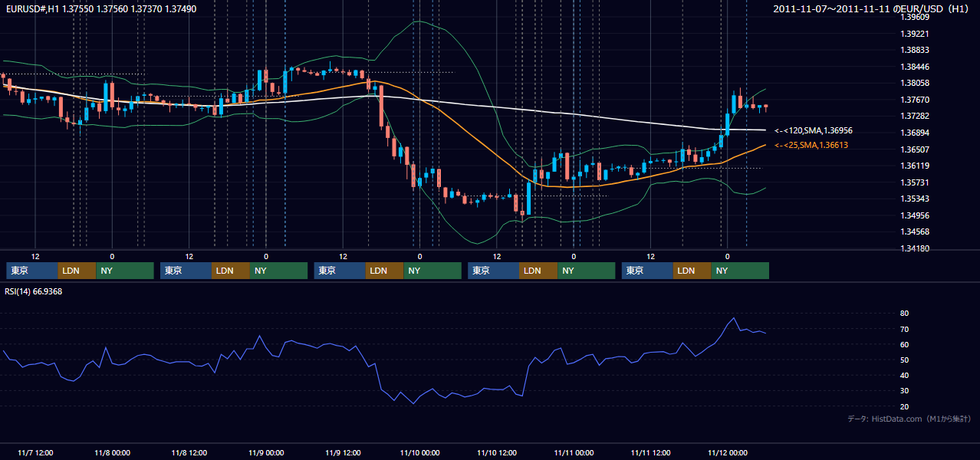Image resolution: width=980 pixels, height=460 pixels.
Task: Click price axis value 1.37670
Action: point(914,100)
